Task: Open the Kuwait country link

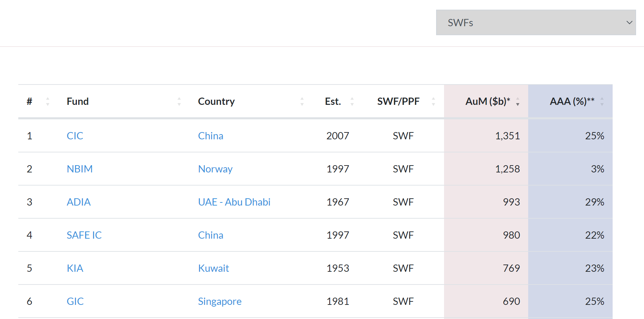Action: [x=213, y=268]
